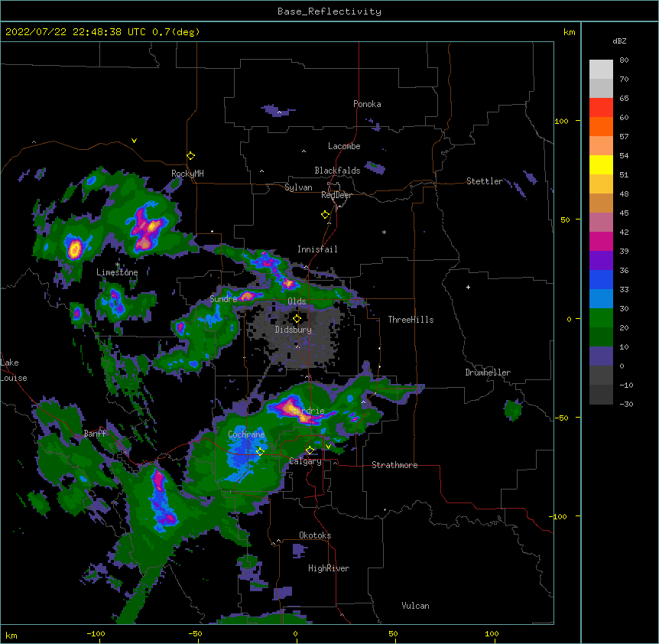Click the yellow storm core northwest of Limestone

74,249
